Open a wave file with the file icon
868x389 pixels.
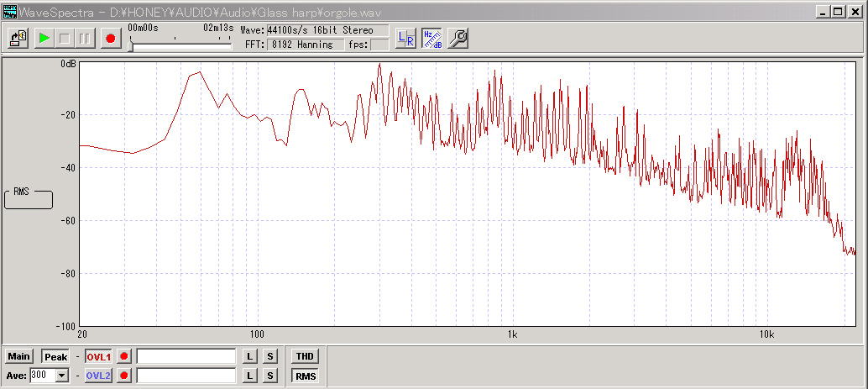click(x=18, y=39)
